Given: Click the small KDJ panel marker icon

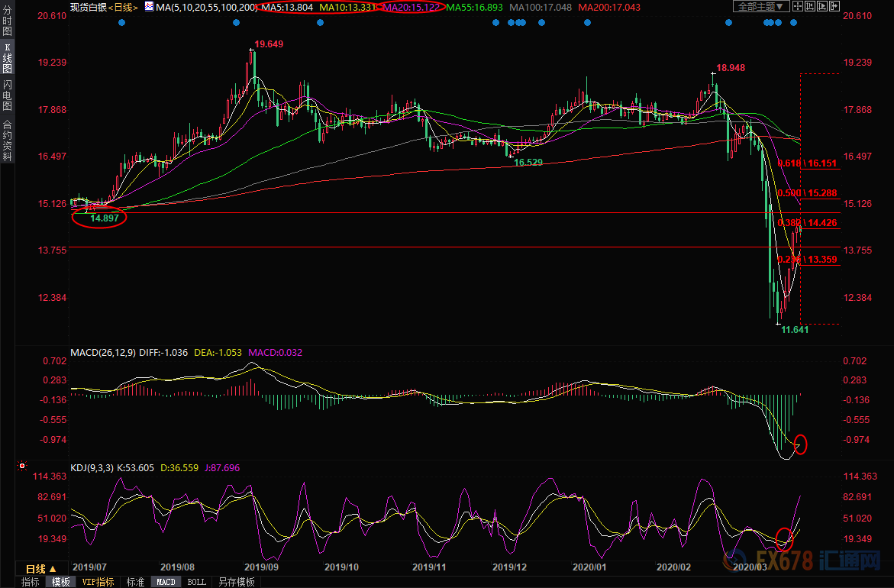Looking at the screenshot, I should pos(21,466).
